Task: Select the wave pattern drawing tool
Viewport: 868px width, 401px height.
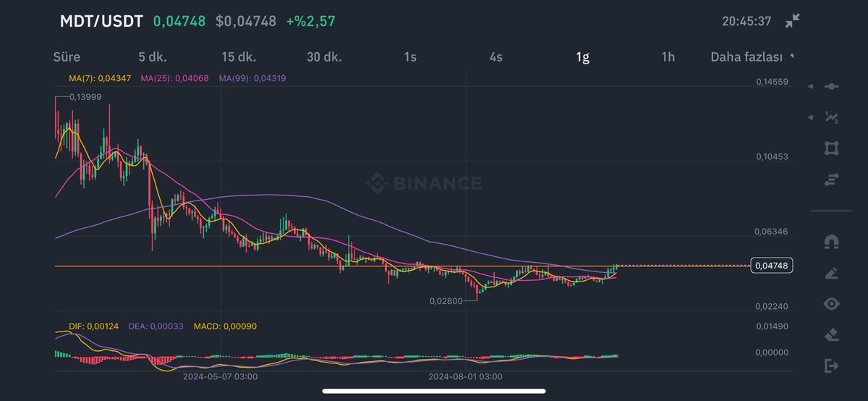Action: [832, 117]
